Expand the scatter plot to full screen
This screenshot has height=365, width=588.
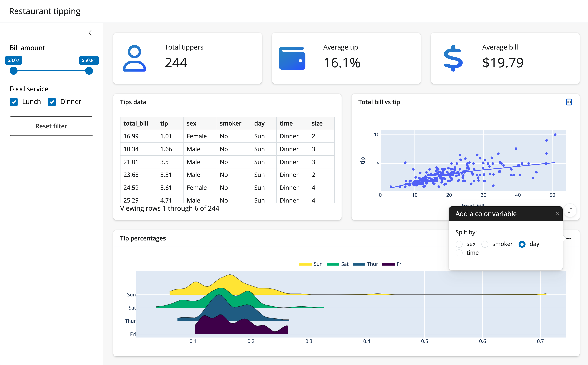click(570, 211)
